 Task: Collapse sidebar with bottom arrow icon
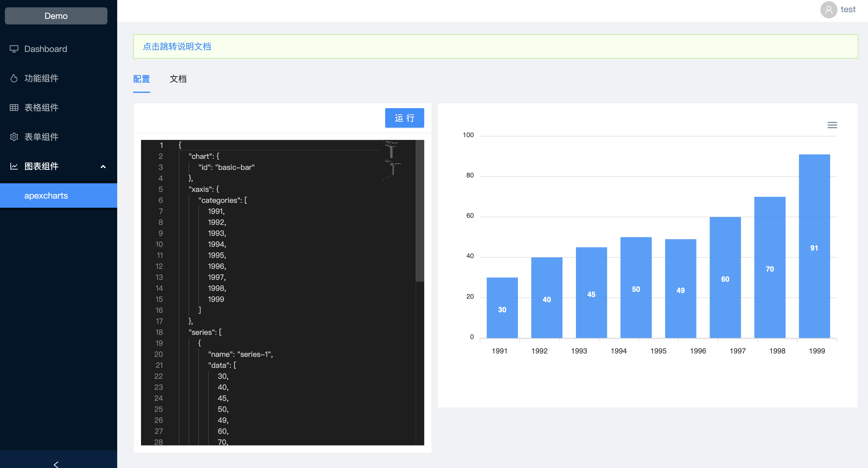click(56, 464)
